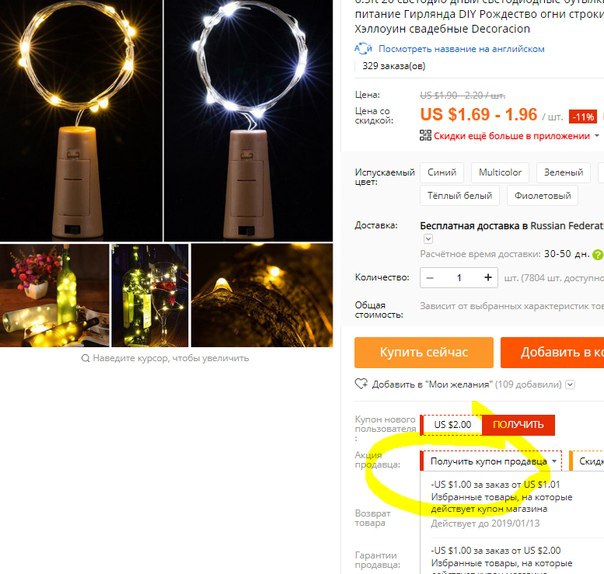This screenshot has height=574, width=604.
Task: Select the Multicolor emitting color option
Action: (x=500, y=172)
